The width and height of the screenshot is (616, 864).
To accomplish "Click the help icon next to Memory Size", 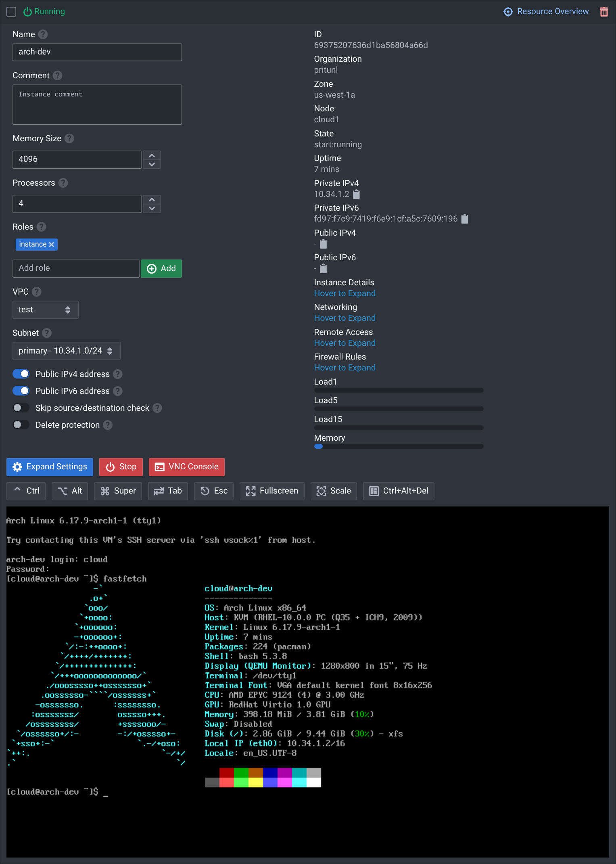I will click(x=69, y=139).
